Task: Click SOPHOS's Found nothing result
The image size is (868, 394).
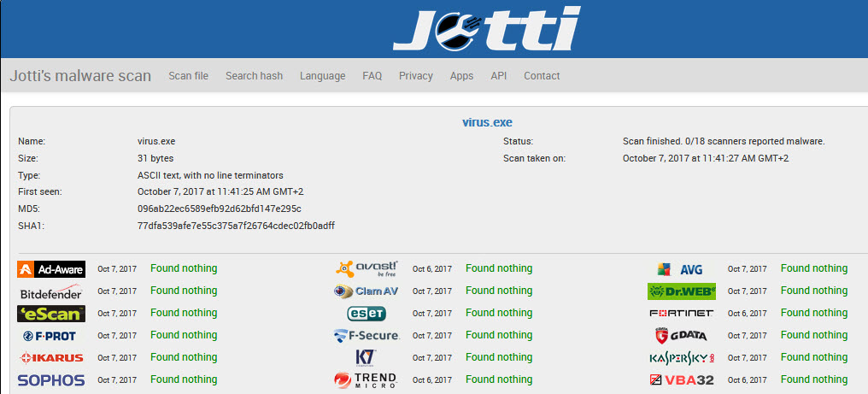Action: tap(184, 379)
